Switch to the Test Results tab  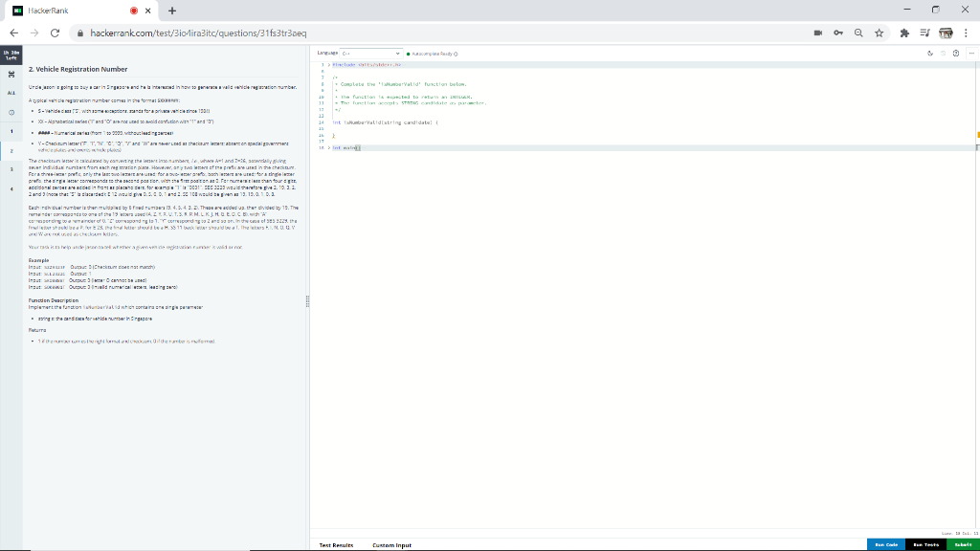pyautogui.click(x=336, y=544)
